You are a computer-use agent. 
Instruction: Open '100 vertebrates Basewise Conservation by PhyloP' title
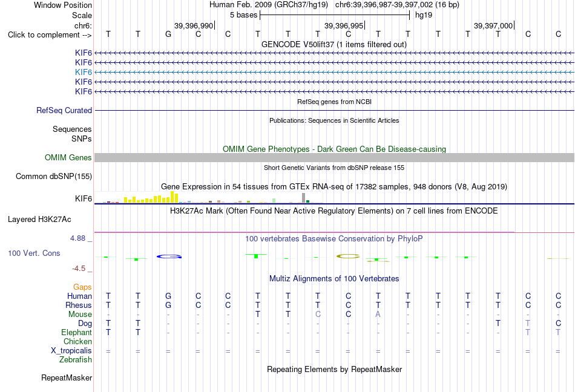click(x=334, y=238)
